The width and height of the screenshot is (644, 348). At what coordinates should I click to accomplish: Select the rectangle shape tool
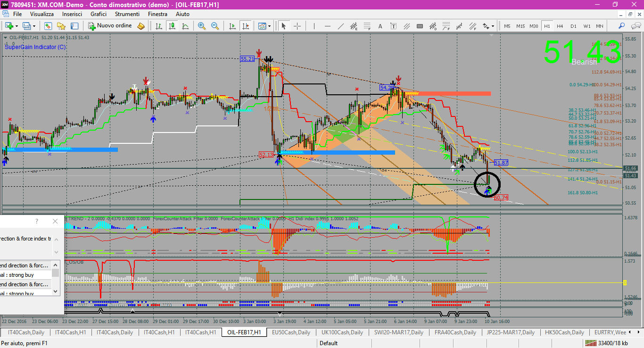[x=420, y=26]
